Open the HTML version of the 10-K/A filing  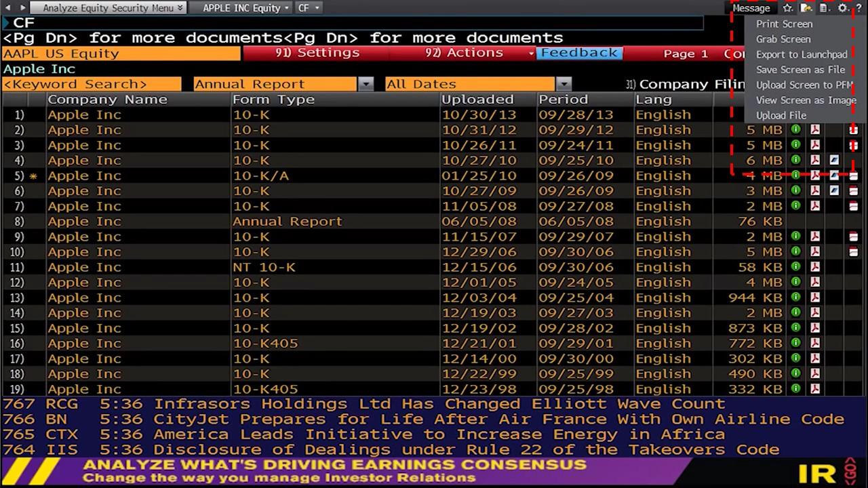(833, 176)
